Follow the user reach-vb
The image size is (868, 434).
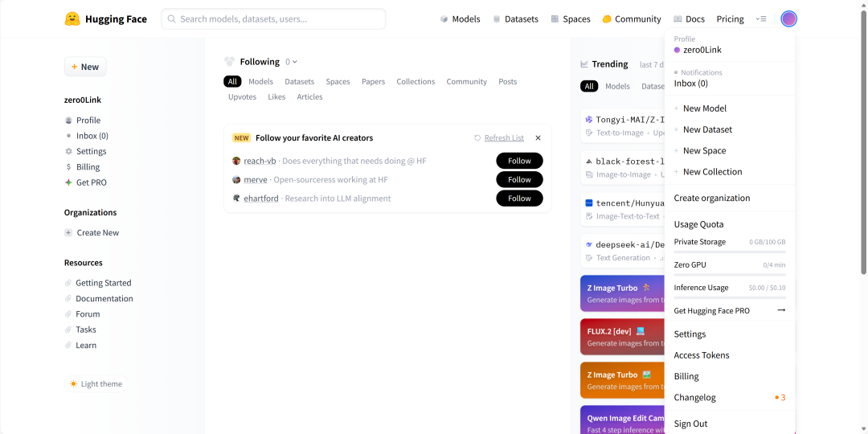519,161
